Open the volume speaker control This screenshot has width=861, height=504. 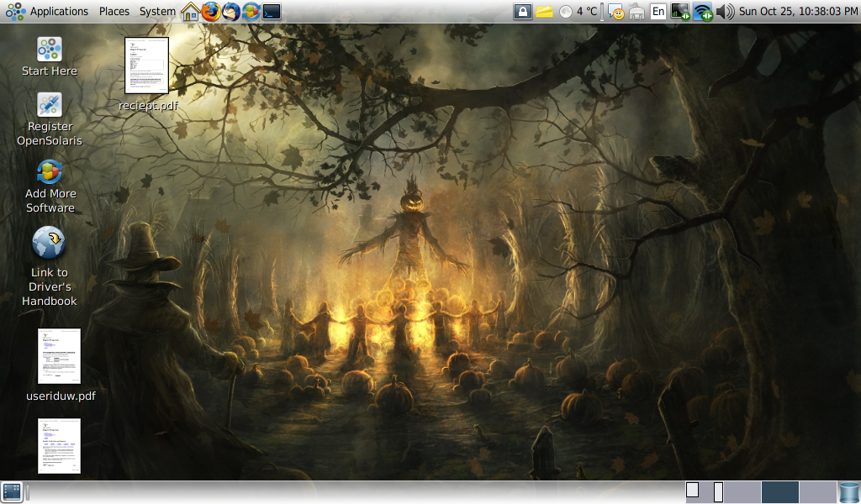726,12
